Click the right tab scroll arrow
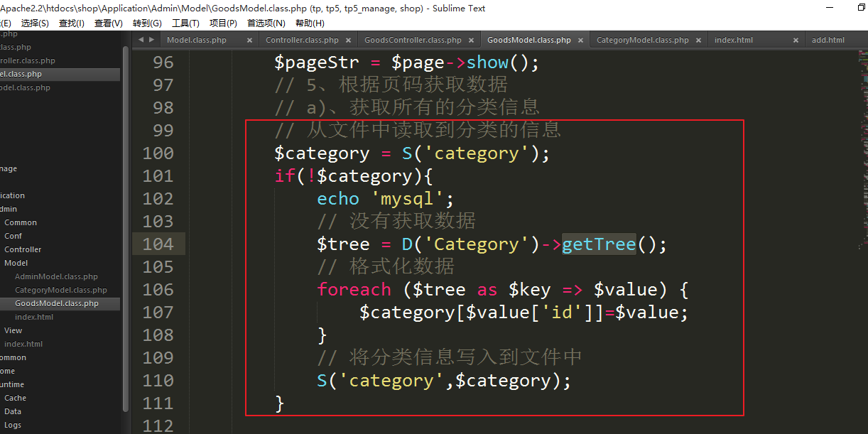Viewport: 868px width, 434px height. coord(151,40)
